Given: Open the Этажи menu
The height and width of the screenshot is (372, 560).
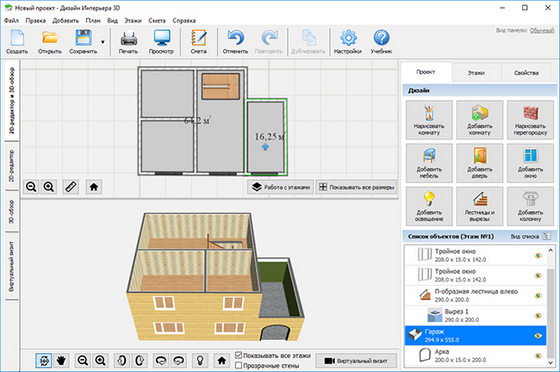Looking at the screenshot, I should pos(133,20).
